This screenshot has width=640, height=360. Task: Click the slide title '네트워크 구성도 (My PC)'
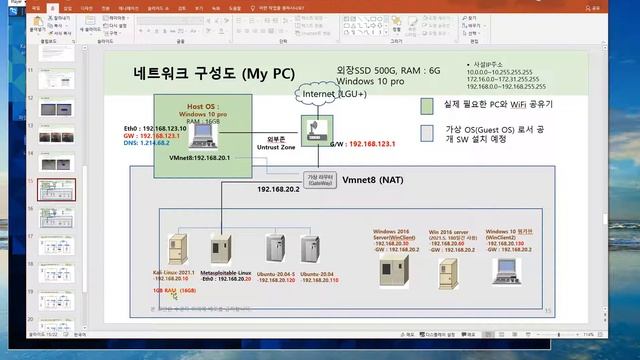pyautogui.click(x=214, y=74)
